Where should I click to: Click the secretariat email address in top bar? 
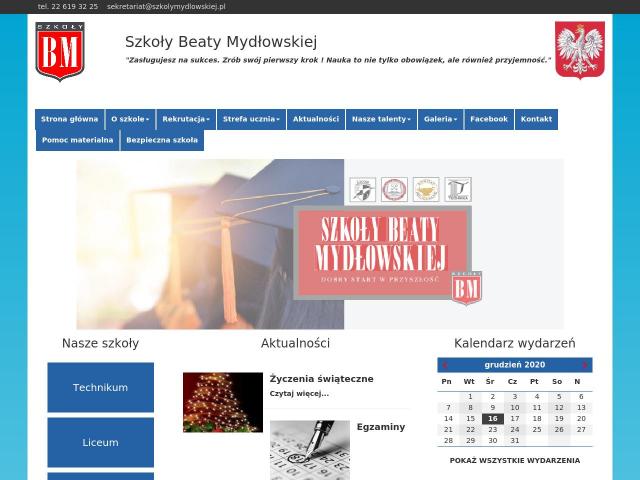(x=166, y=7)
